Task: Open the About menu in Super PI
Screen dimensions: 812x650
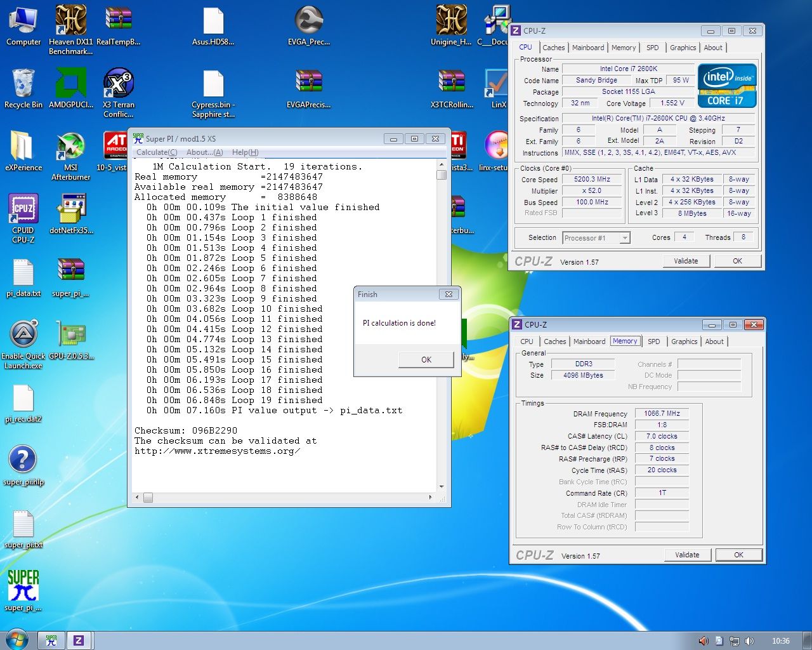Action: pos(204,152)
